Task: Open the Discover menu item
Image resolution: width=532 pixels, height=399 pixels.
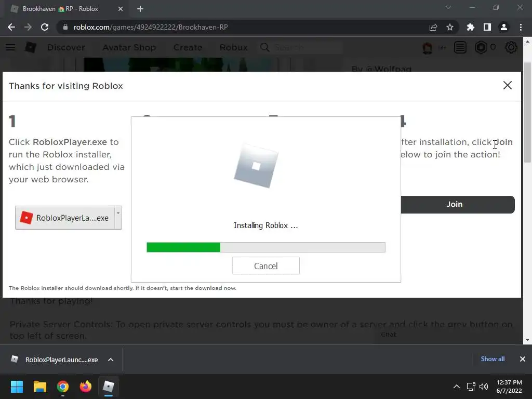Action: click(x=66, y=47)
